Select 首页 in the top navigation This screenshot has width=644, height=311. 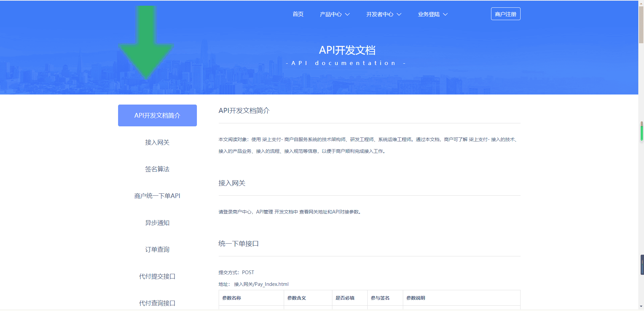297,14
